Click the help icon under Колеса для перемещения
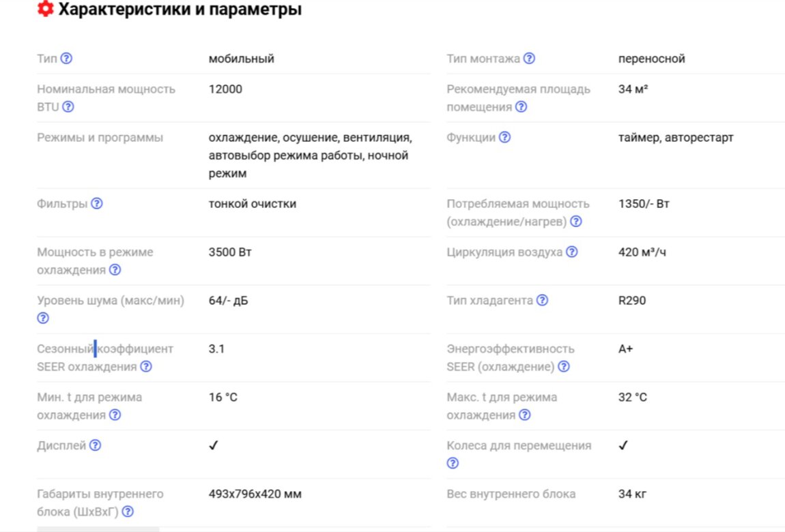The image size is (785, 532). tap(453, 463)
